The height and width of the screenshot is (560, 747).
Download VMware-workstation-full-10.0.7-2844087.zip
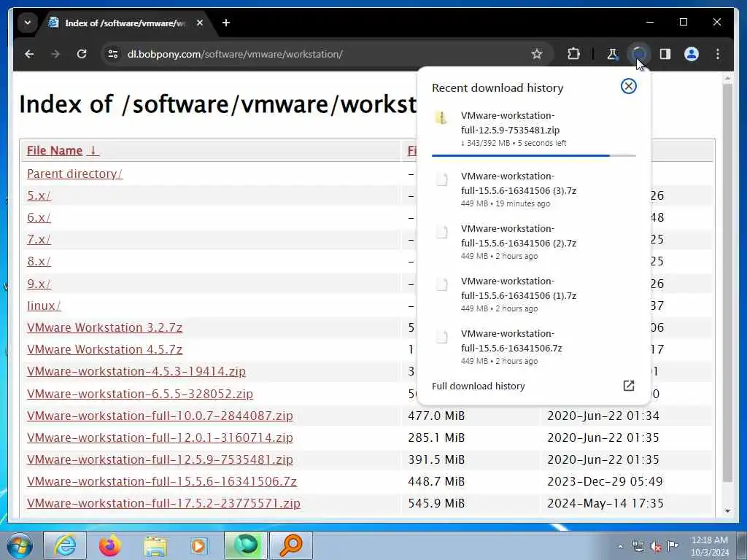click(x=160, y=416)
